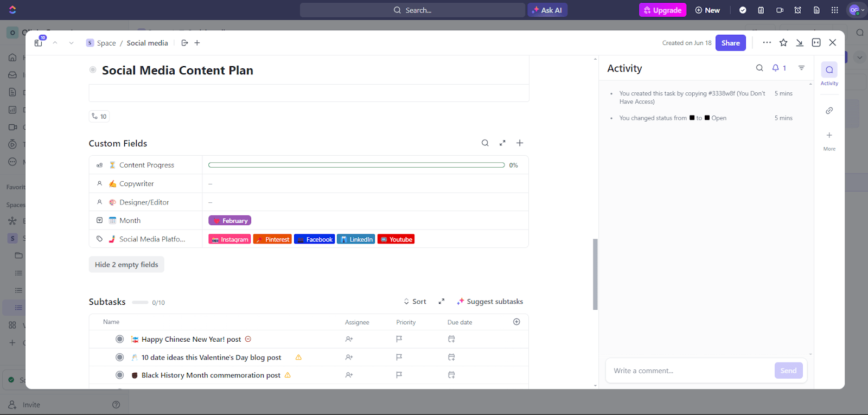Minimize task with the diagonal arrow icon
This screenshot has height=415, width=868.
click(800, 43)
